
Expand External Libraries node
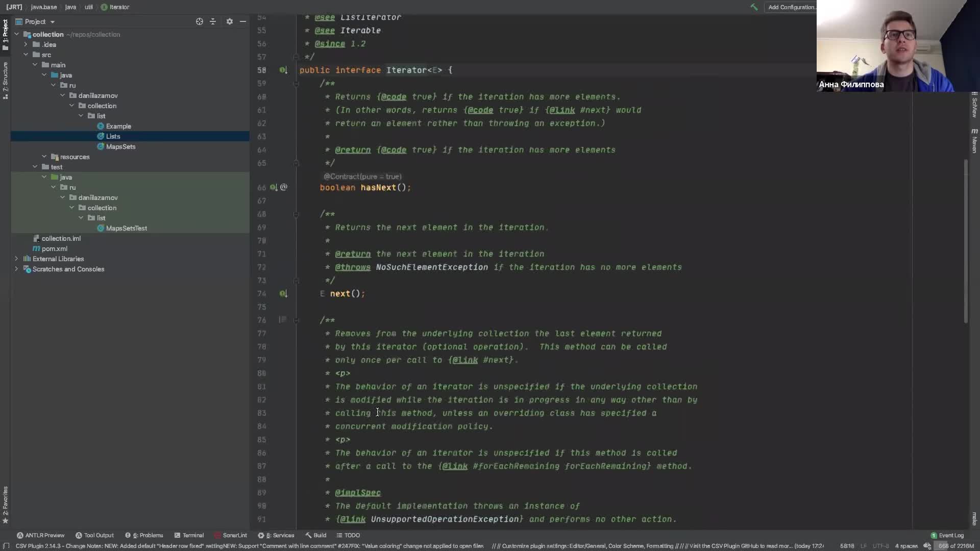click(16, 259)
